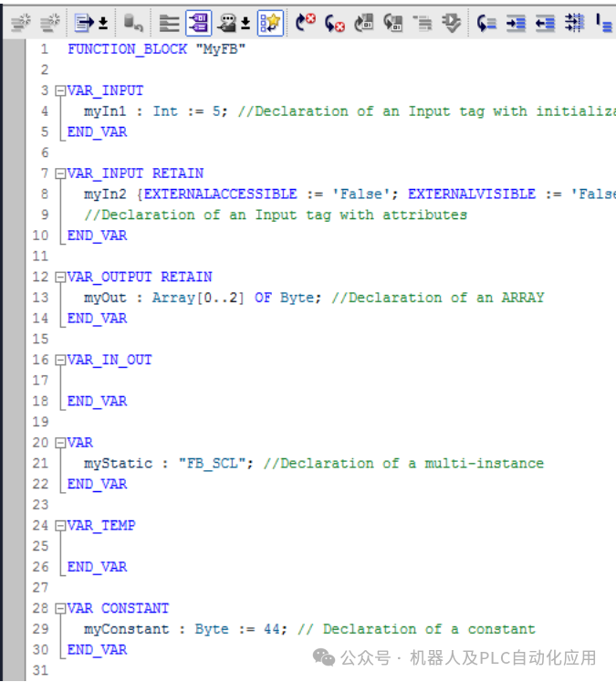Click the myIn2 variable name
Screen dimensions: 616x682
click(x=105, y=194)
